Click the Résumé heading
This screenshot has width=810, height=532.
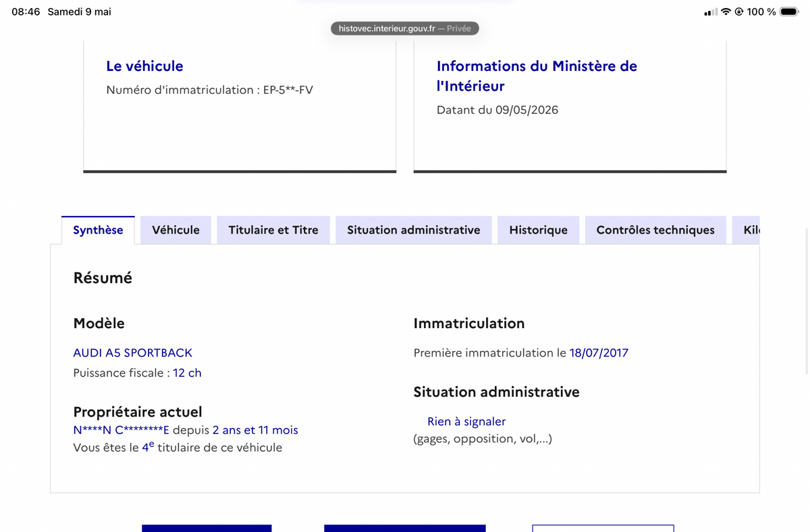[x=103, y=277]
